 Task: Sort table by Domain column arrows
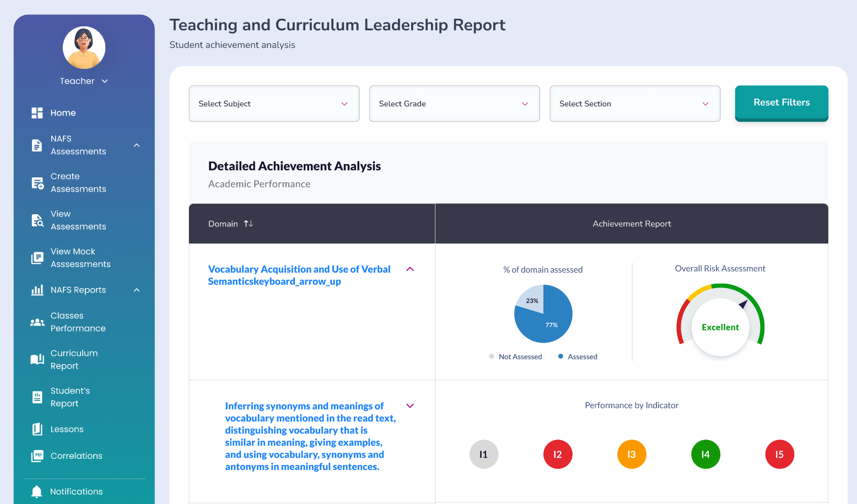coord(249,224)
